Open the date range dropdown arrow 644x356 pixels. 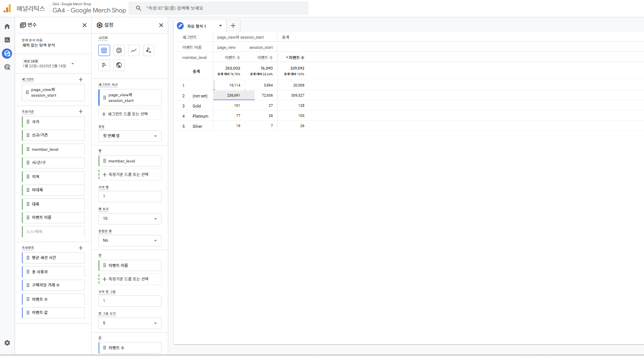pos(72,64)
